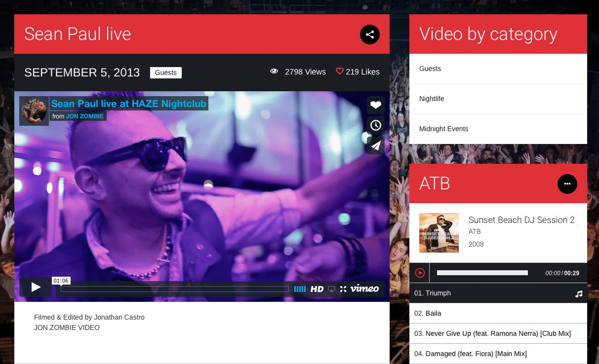Click the Sunset Beach DJ Session 2 title
The width and height of the screenshot is (599, 364).
click(521, 220)
